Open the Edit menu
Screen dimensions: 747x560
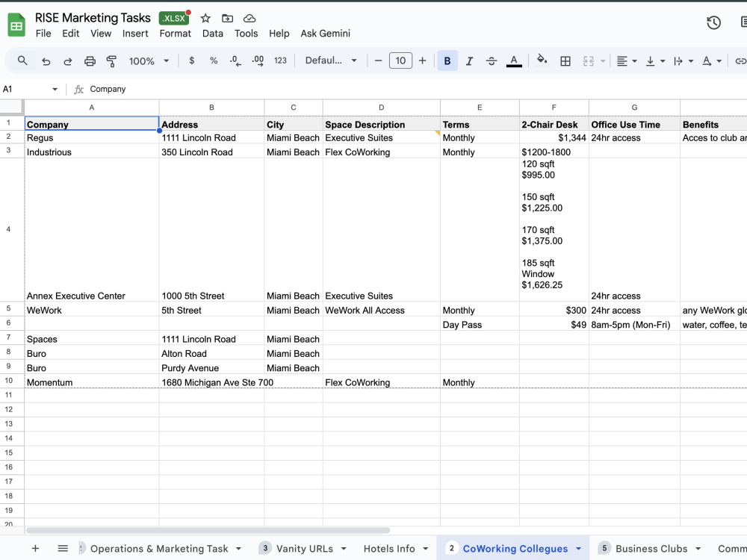pyautogui.click(x=70, y=34)
